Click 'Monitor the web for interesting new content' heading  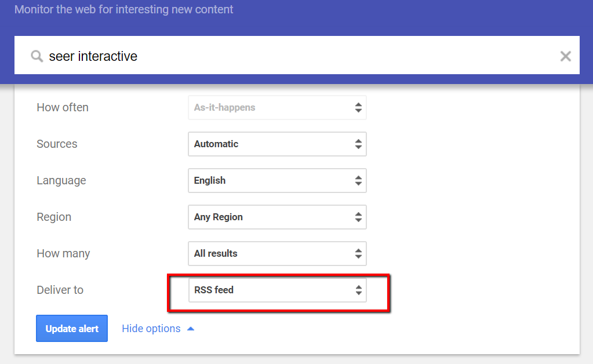click(123, 9)
